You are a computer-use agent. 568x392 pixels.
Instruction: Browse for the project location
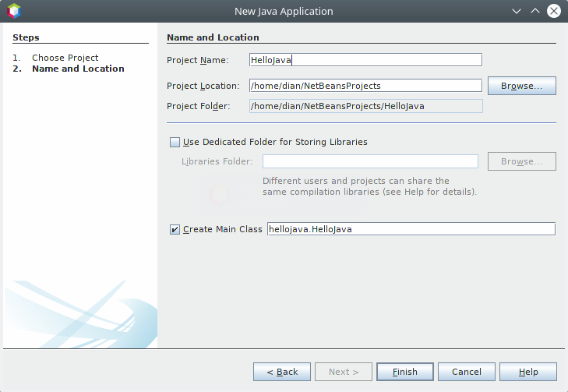pyautogui.click(x=521, y=86)
